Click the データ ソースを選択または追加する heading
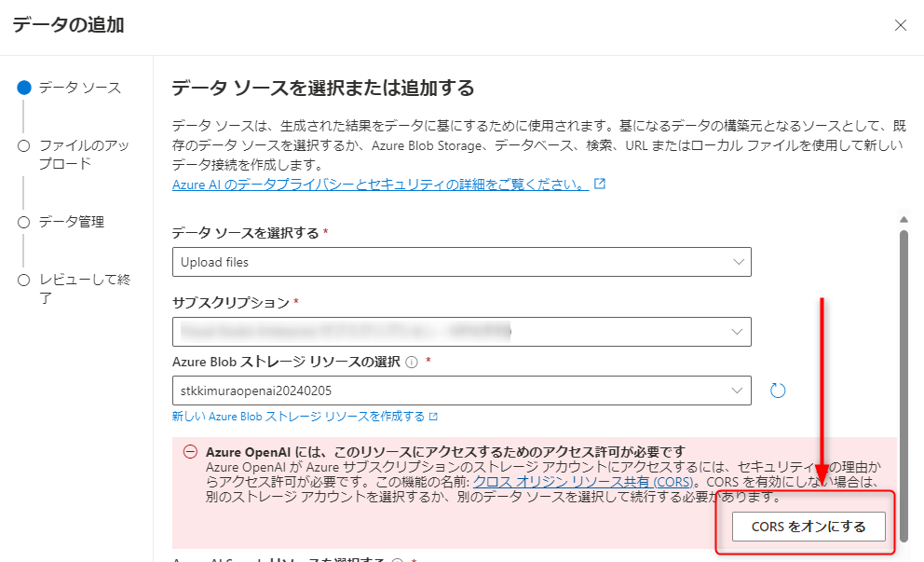Screen dimensions: 924x562 323,88
